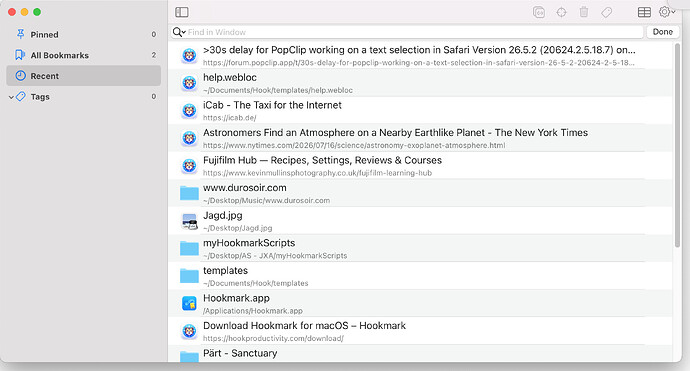Click the icon beside the New York Times entry
Image resolution: width=690 pixels, height=371 pixels.
189,138
